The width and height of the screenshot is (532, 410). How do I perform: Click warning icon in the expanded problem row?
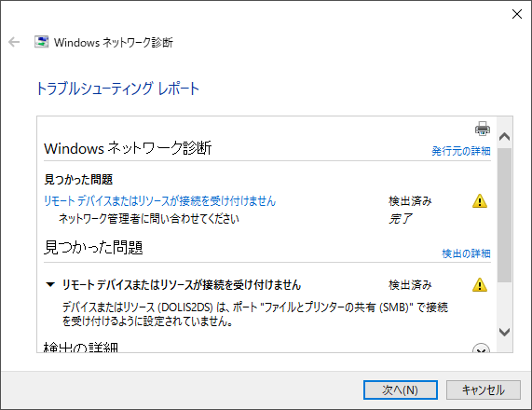click(480, 285)
